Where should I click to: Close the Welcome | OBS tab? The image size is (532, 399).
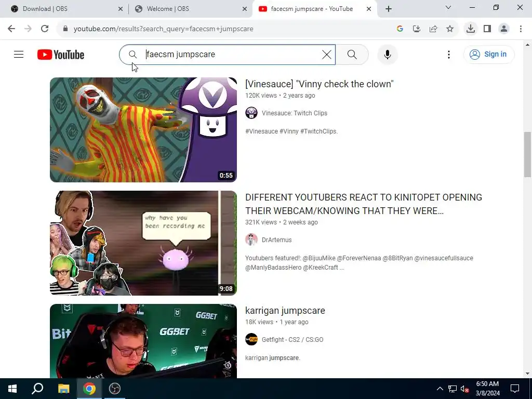(245, 9)
